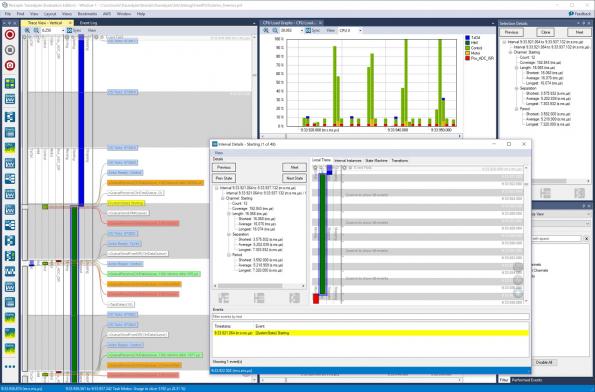This screenshot has height=392, width=595.
Task: Click the gray stop recording icon in sidebar
Action: pos(10,50)
